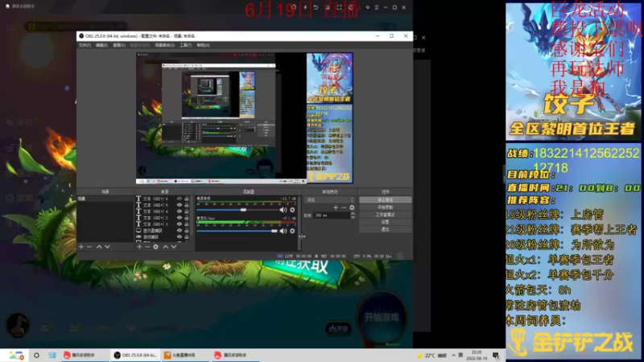Click the input language indicator 英 in the tray
The image size is (644, 362).
460,355
